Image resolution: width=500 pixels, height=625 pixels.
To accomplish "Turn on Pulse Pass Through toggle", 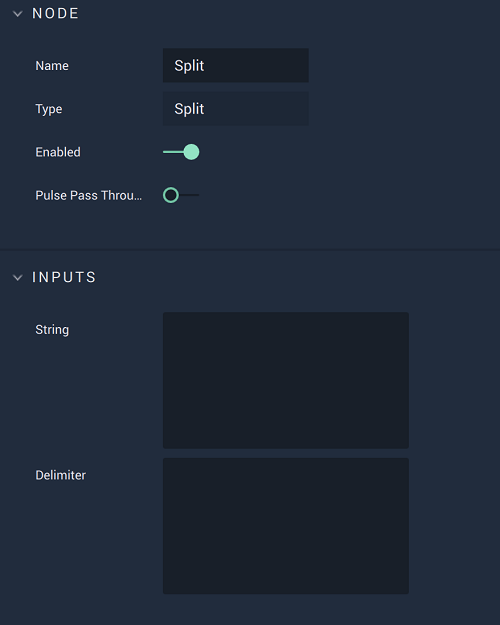I will (x=181, y=195).
